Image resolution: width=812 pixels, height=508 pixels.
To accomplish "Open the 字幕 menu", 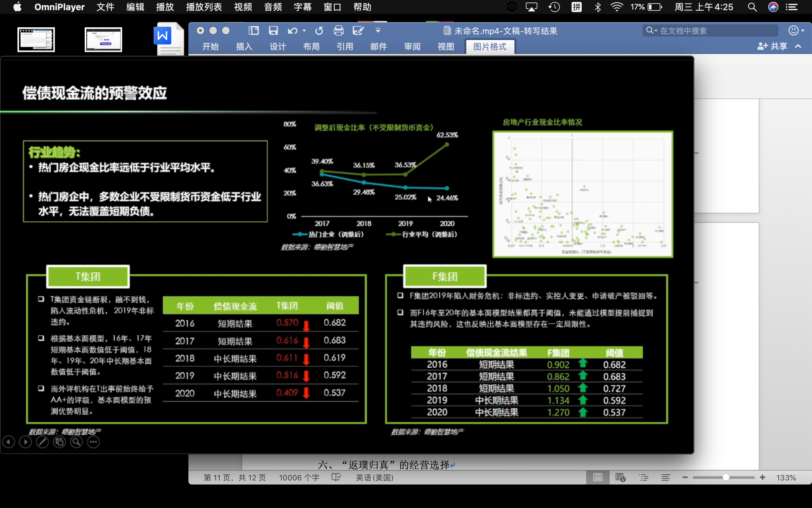I will 303,7.
